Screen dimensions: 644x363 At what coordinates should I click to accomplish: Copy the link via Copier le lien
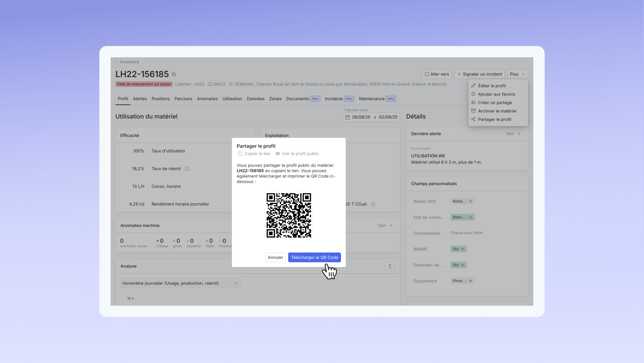pyautogui.click(x=254, y=154)
